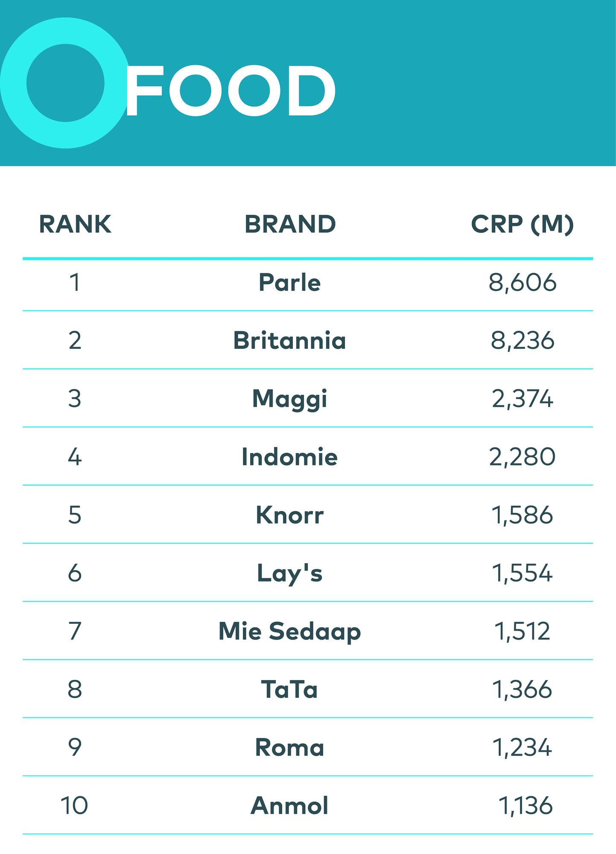Pick the TaTa brand name

point(290,690)
